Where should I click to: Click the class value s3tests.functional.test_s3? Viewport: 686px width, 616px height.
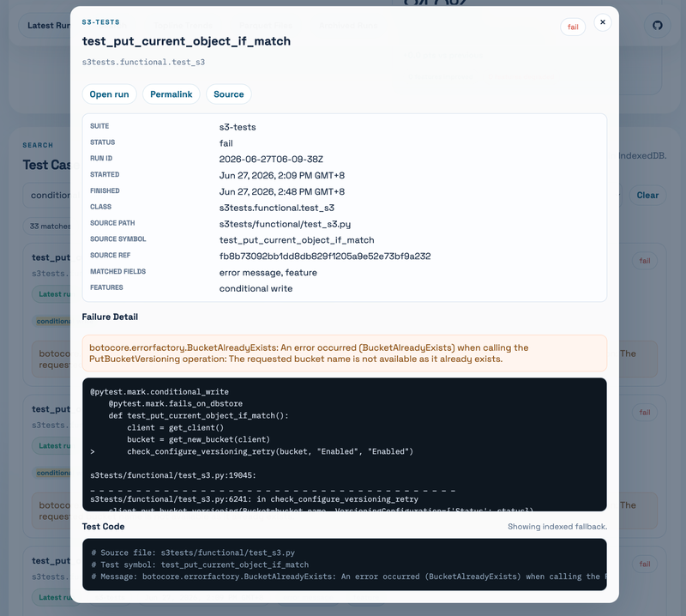[x=276, y=208]
